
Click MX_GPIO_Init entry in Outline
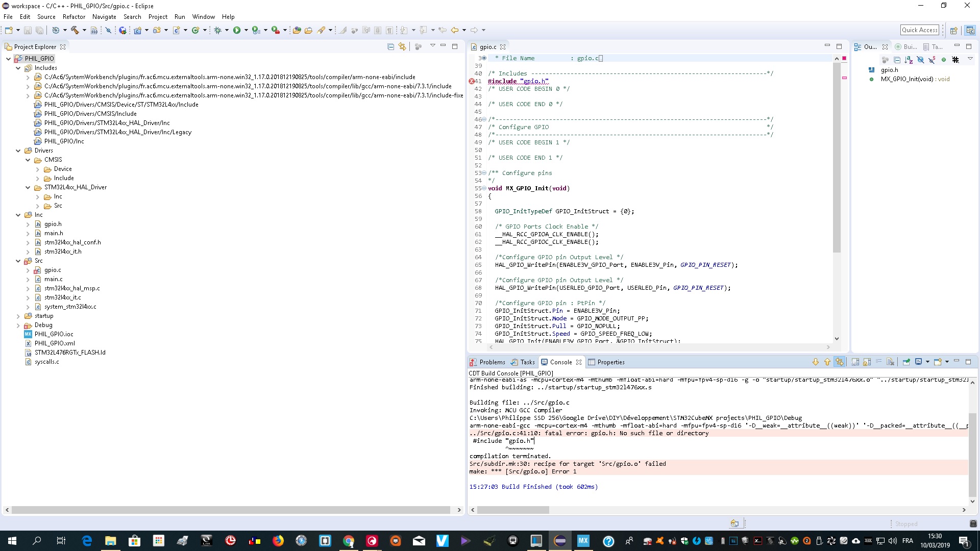tap(907, 79)
